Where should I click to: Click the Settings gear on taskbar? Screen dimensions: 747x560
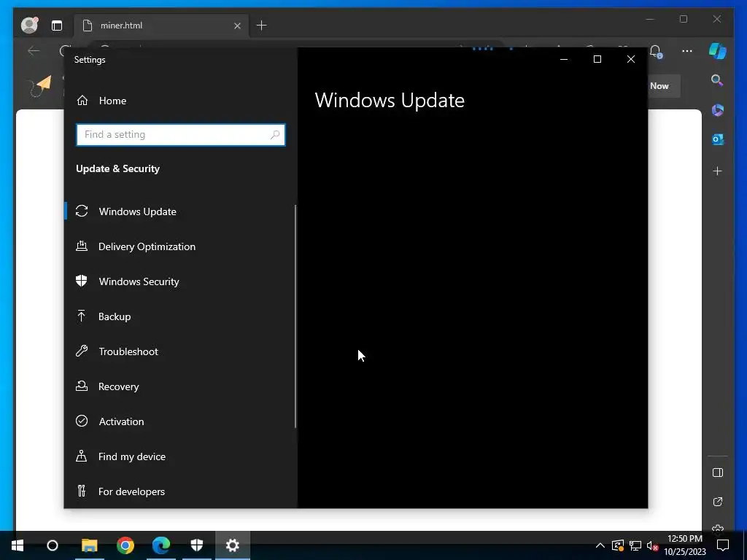(x=233, y=545)
